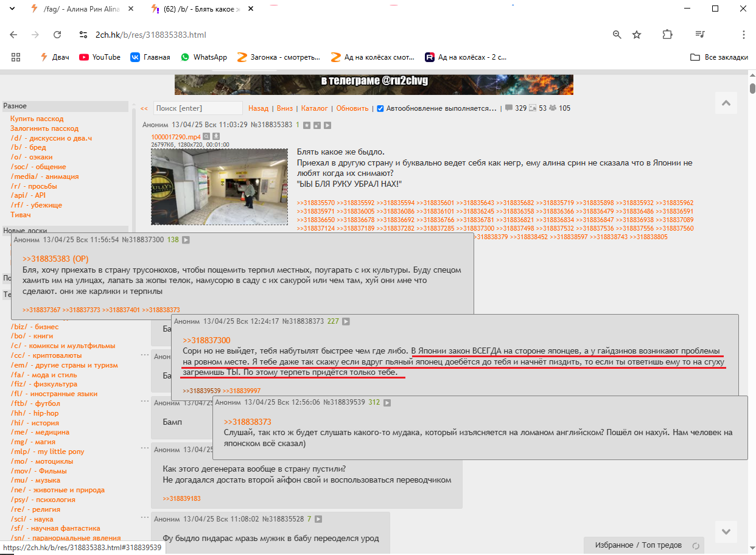The image size is (756, 555).
Task: Click the page vertical scrollbar thumb
Action: (752, 88)
